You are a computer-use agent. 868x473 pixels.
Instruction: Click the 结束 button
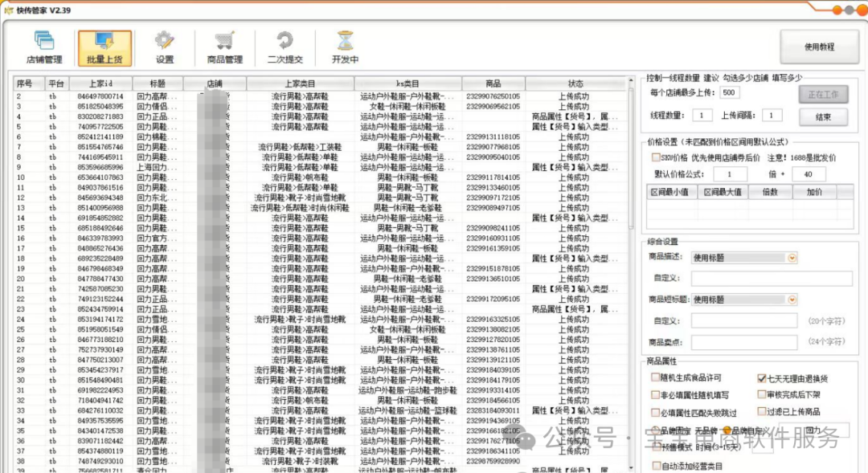click(823, 117)
